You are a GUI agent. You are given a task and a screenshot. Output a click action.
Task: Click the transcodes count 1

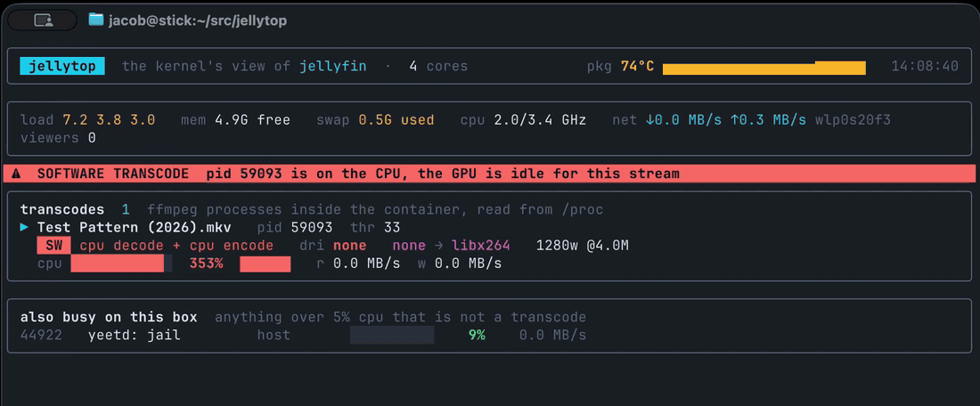click(126, 210)
